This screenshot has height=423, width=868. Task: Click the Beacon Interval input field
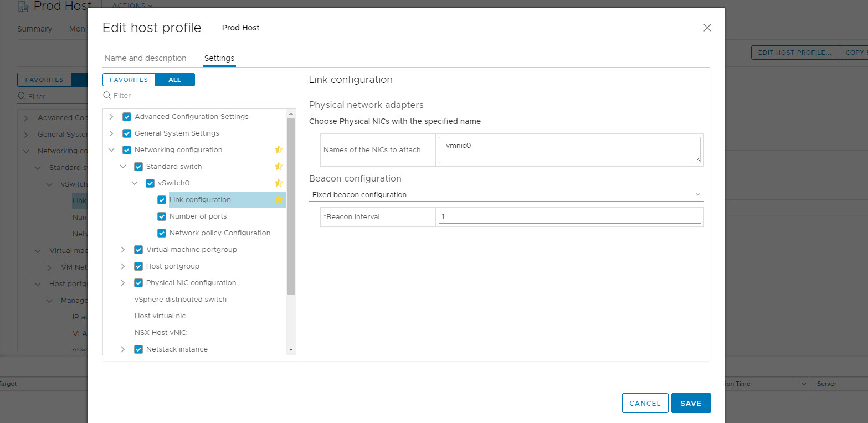[569, 216]
